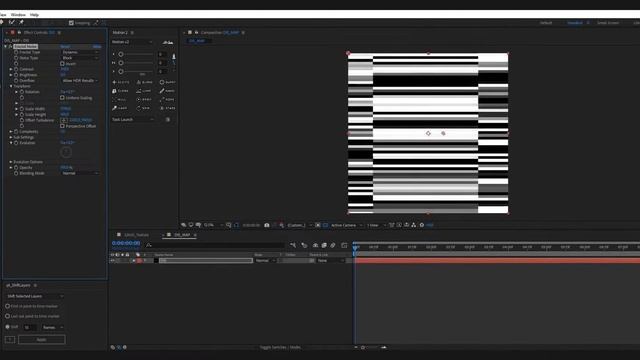Open the Active Camera view dropdown
The height and width of the screenshot is (360, 640).
click(346, 225)
